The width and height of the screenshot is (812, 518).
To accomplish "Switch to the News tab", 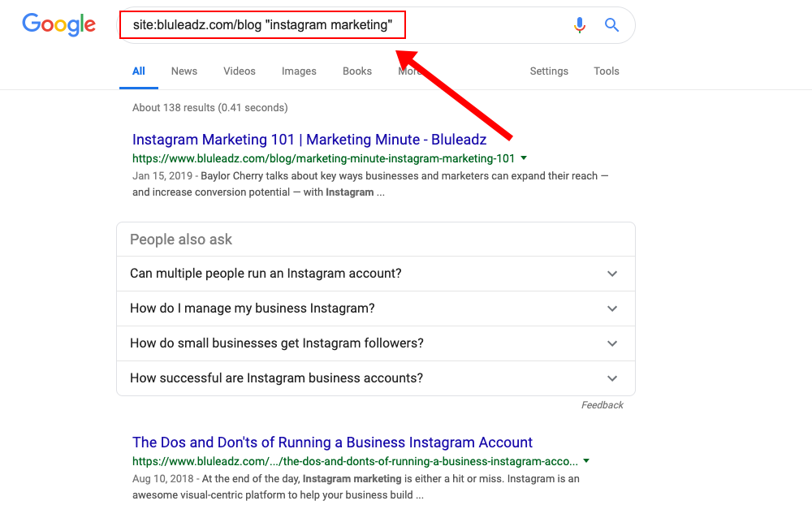I will [184, 71].
